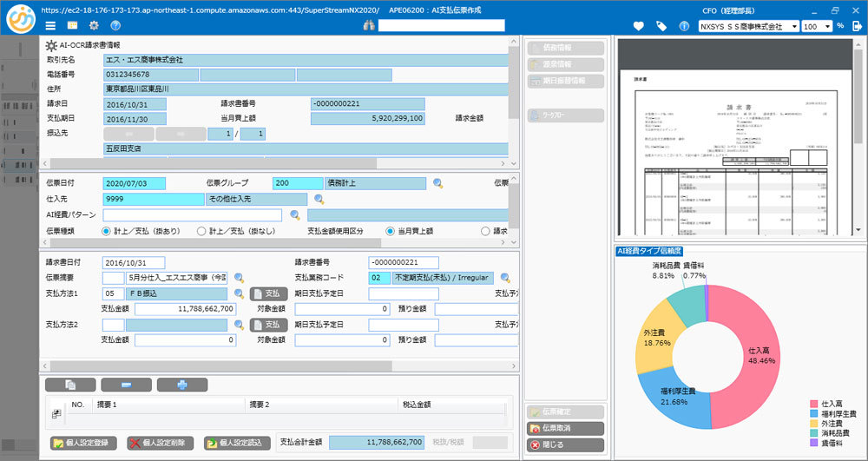Image resolution: width=868 pixels, height=461 pixels.
Task: Click the logout icon at top right
Action: (858, 26)
